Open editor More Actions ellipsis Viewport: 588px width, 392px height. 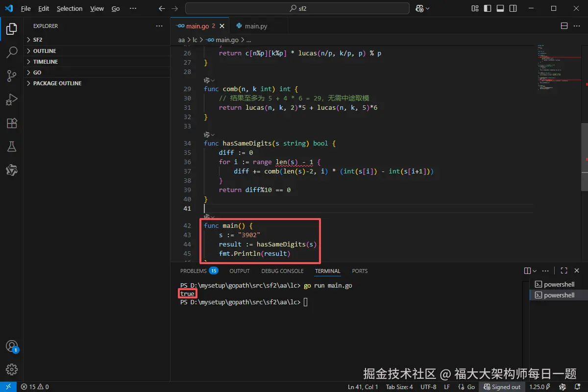[x=577, y=26]
